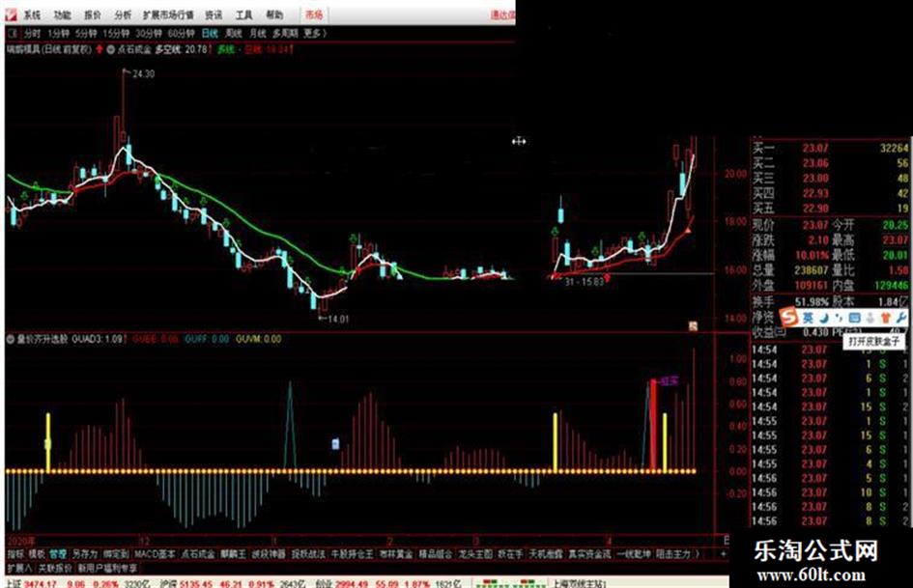Image resolution: width=913 pixels, height=588 pixels.
Task: Switch chart period to 30分钟
Action: coord(149,34)
